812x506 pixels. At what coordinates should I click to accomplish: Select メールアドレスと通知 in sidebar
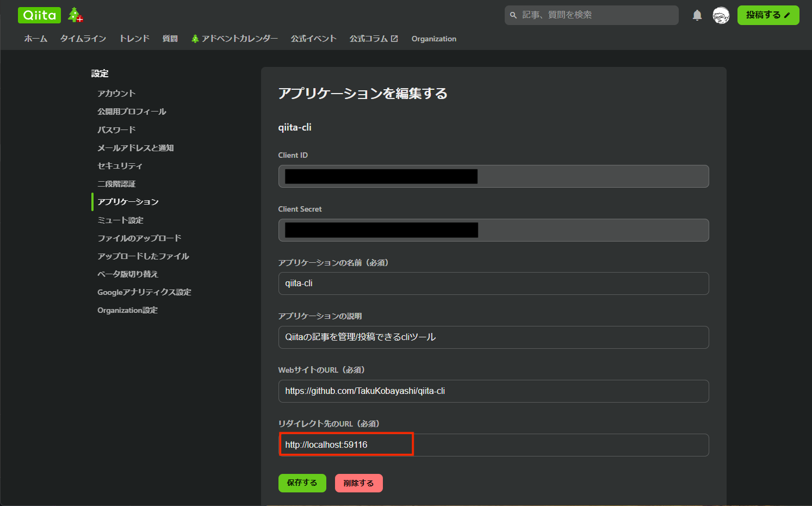pyautogui.click(x=135, y=147)
